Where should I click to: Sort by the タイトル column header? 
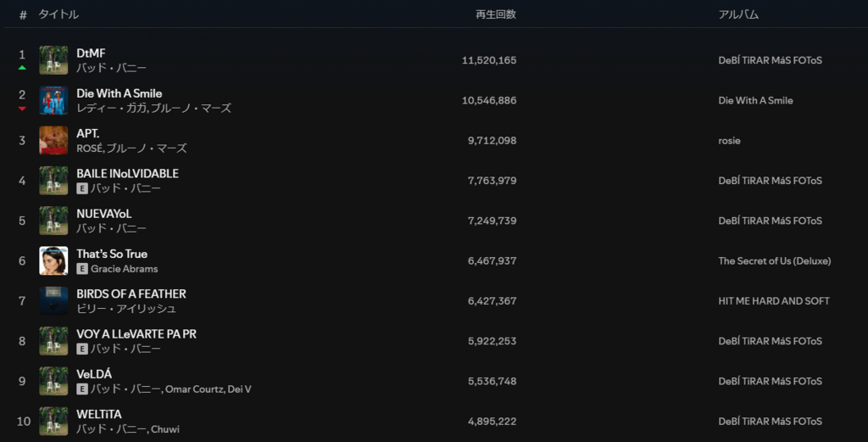58,14
